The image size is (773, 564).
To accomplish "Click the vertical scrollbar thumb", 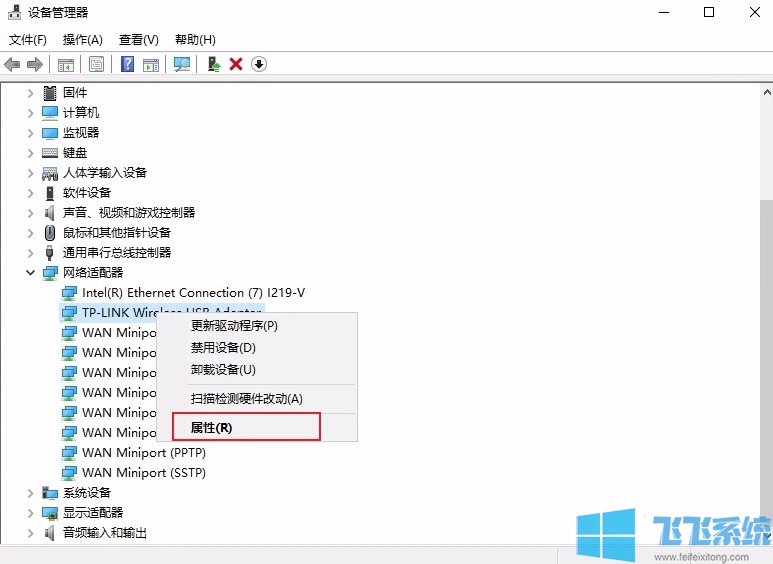I will click(767, 362).
